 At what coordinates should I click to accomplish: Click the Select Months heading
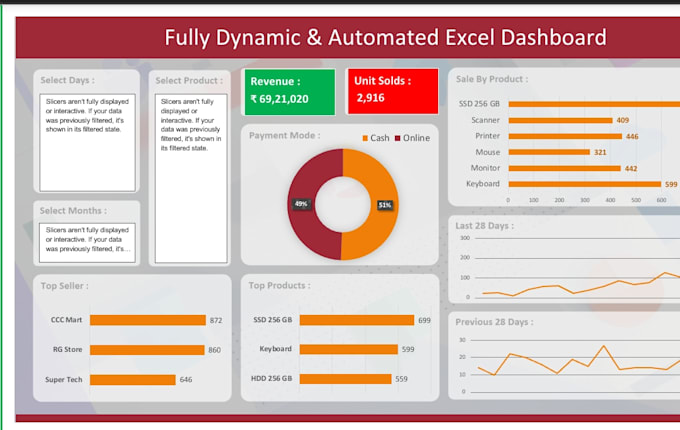(x=73, y=211)
